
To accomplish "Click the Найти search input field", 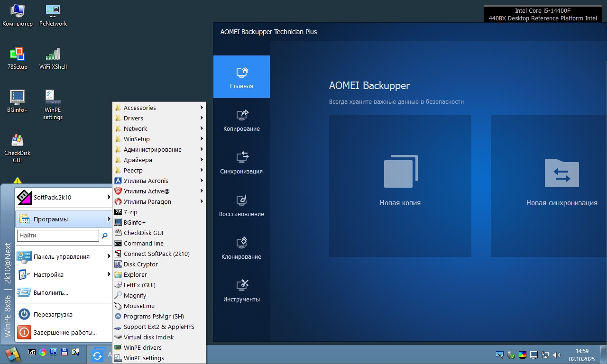I will pos(58,236).
